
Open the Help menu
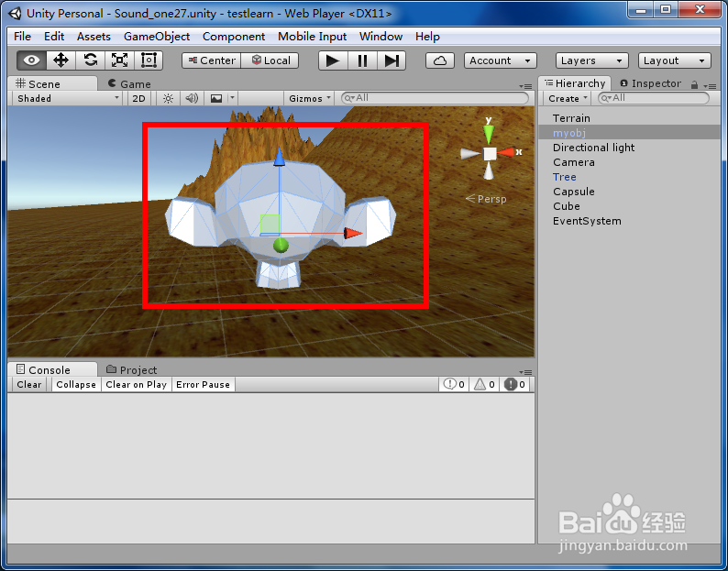click(427, 37)
